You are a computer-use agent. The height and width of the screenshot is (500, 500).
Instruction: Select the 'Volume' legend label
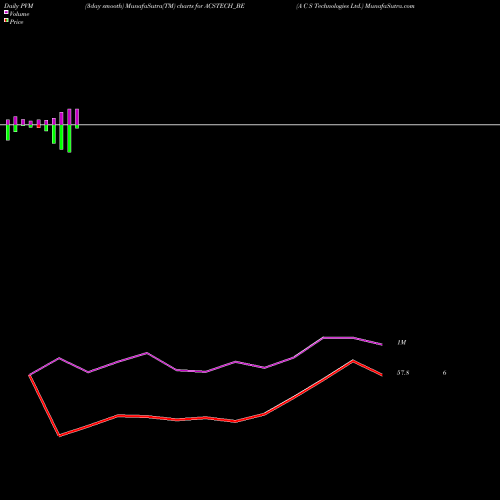click(x=19, y=14)
